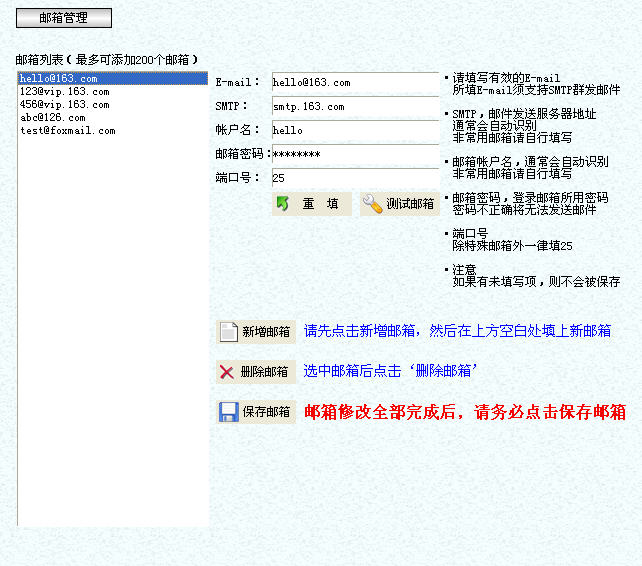Click the 邮箱密码 password field
Screen dimensions: 642x566
coord(355,154)
